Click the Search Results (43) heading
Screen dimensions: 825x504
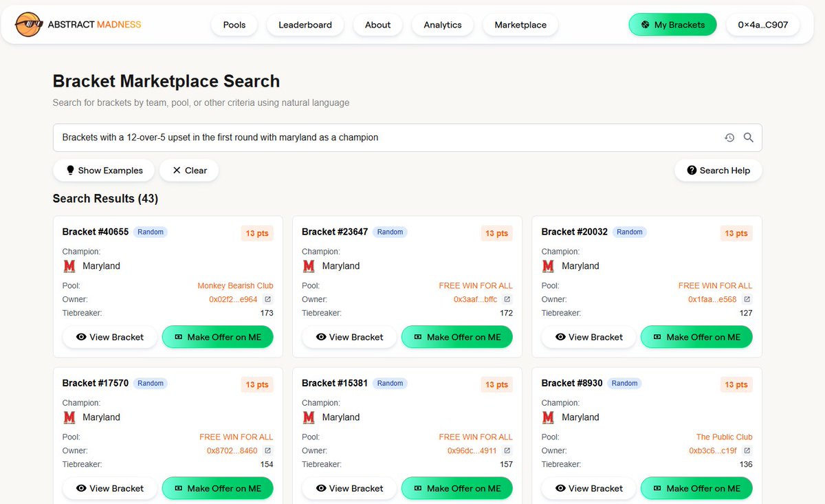105,199
